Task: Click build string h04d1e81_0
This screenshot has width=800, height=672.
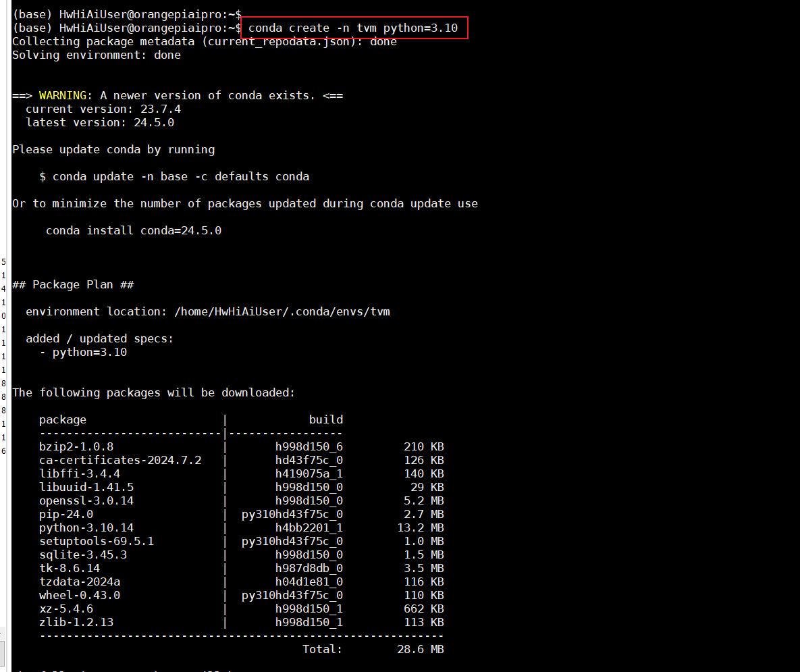Action: (309, 582)
